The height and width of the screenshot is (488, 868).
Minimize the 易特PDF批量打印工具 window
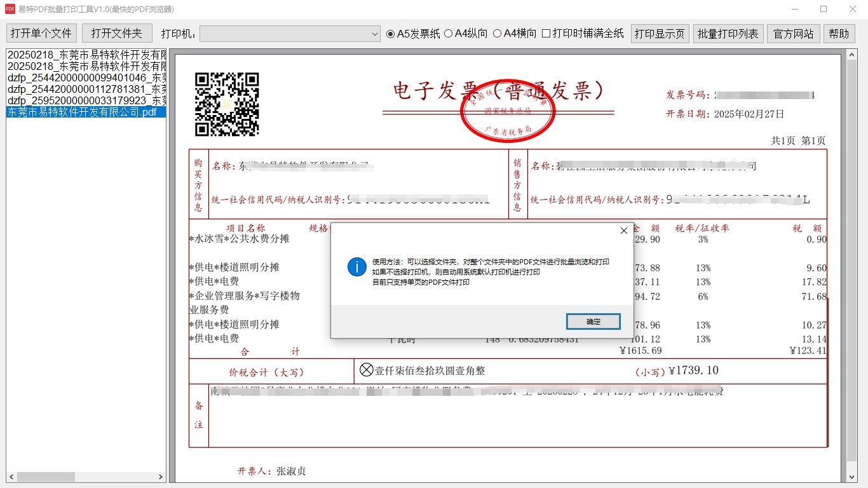point(794,9)
